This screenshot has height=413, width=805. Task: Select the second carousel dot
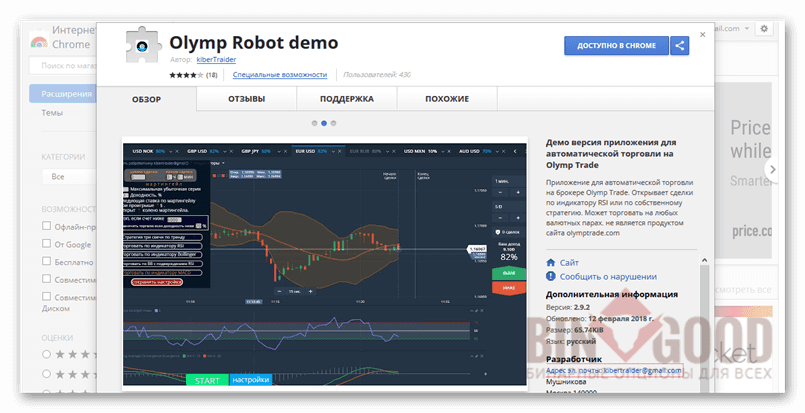point(324,123)
